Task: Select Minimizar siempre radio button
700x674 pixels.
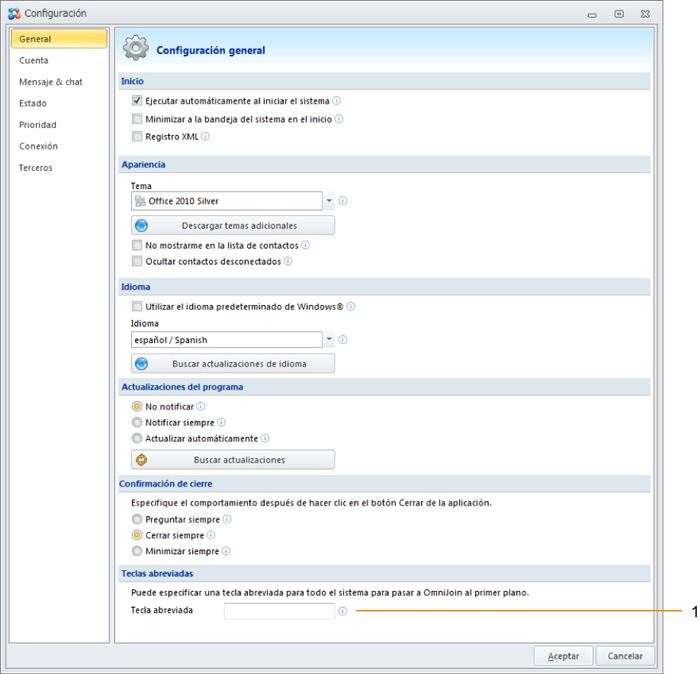Action: tap(137, 551)
